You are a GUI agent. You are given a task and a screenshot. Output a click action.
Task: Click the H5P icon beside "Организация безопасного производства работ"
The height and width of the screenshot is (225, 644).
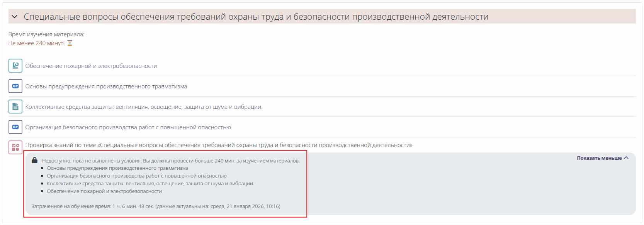[15, 127]
